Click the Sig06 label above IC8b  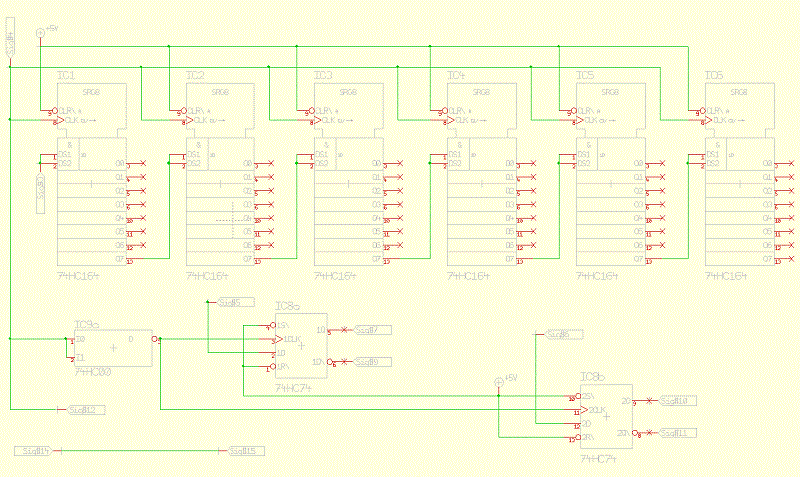pyautogui.click(x=564, y=335)
